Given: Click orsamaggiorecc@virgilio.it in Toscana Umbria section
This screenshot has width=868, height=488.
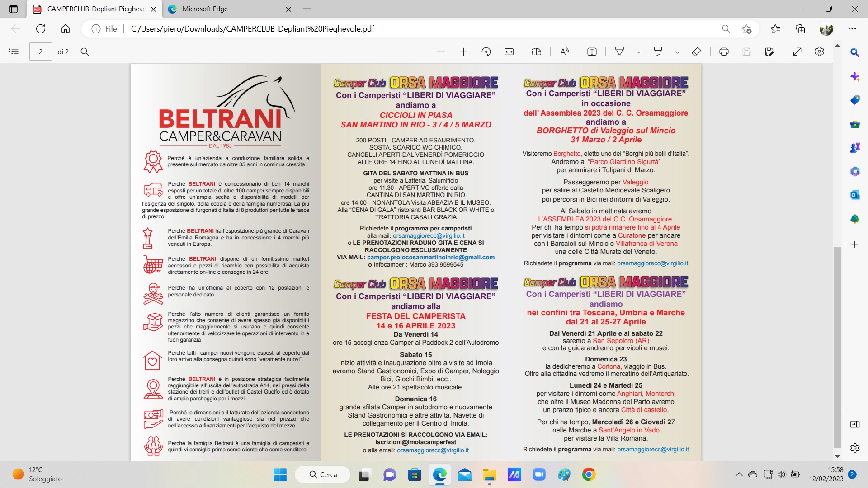Looking at the screenshot, I should [x=653, y=449].
